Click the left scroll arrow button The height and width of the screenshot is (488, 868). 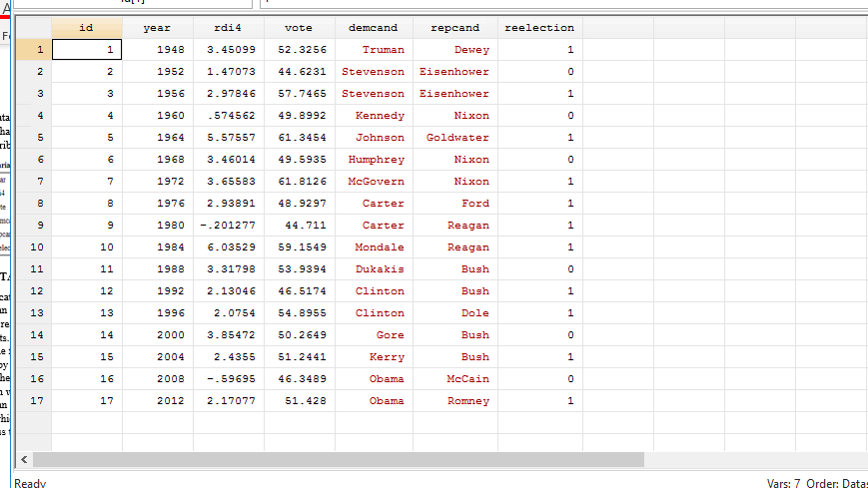click(24, 459)
